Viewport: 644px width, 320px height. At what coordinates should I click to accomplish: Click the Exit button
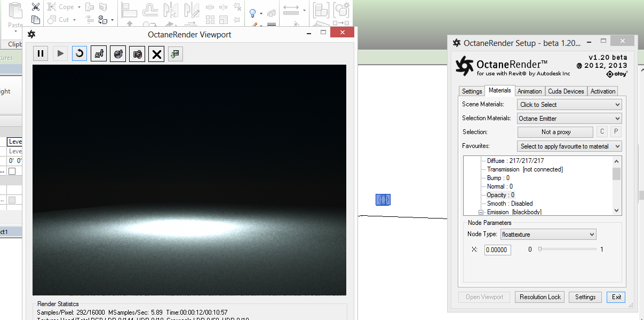pos(616,297)
